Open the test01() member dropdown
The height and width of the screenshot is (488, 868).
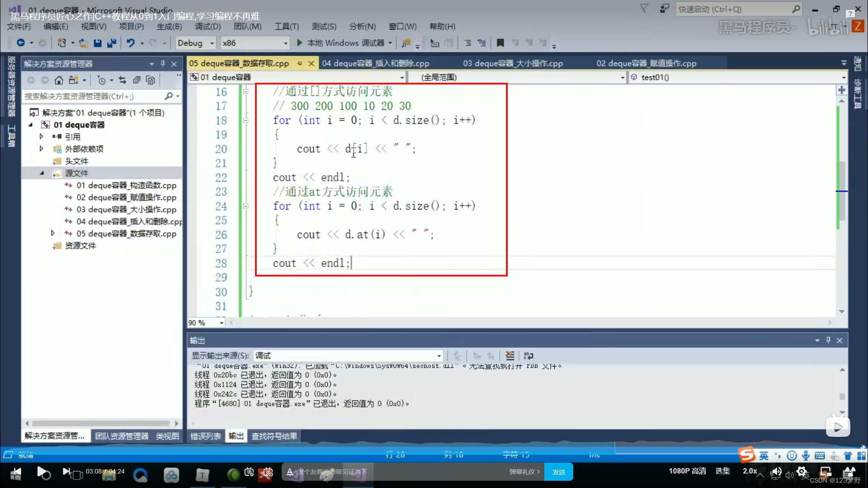pyautogui.click(x=843, y=77)
